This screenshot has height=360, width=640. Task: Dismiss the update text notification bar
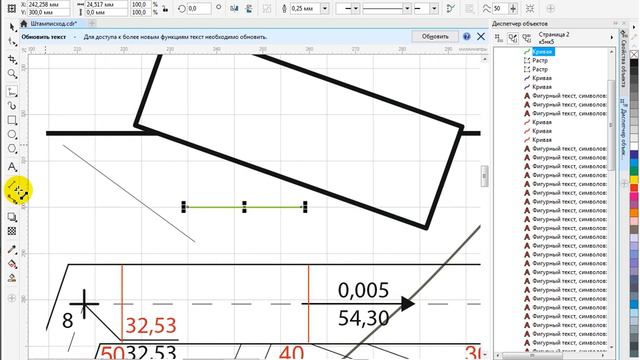click(481, 36)
